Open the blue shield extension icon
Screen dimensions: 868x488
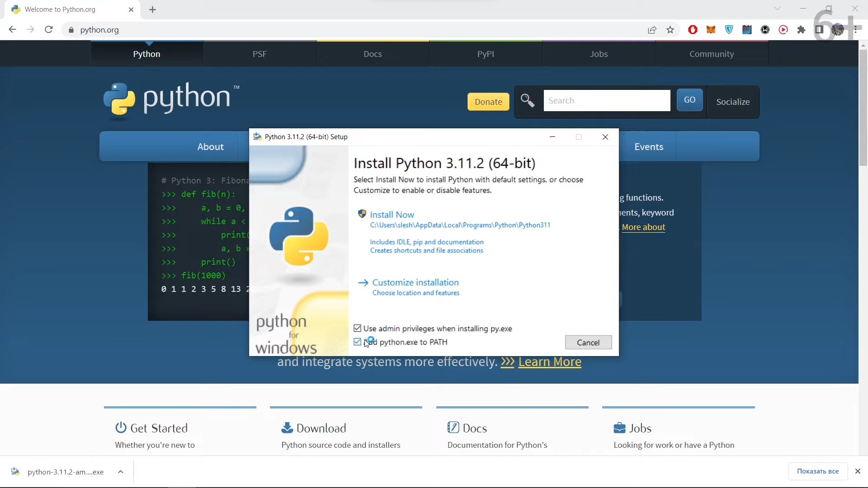click(729, 30)
